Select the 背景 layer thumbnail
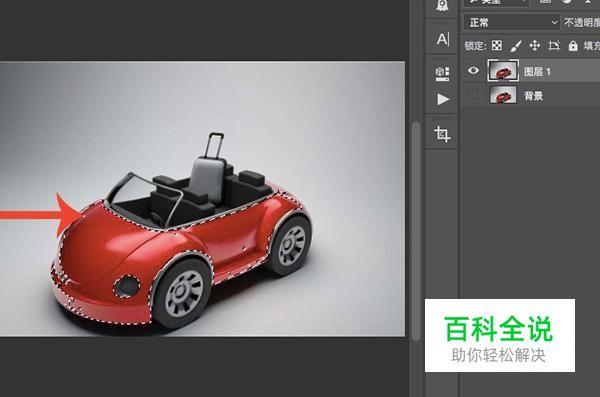Image resolution: width=600 pixels, height=397 pixels. tap(503, 95)
